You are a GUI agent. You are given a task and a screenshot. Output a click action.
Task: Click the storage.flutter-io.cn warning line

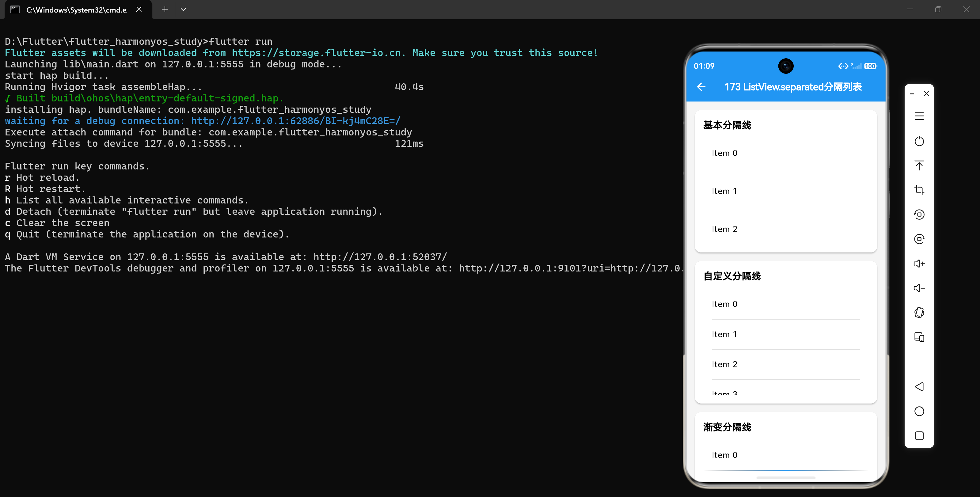[301, 53]
